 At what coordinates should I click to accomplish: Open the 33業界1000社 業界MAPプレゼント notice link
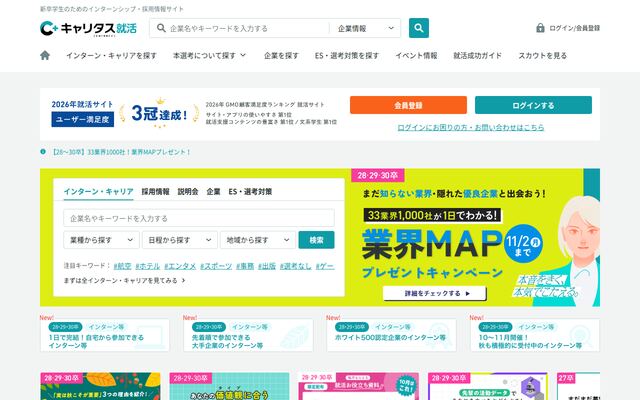coord(121,152)
